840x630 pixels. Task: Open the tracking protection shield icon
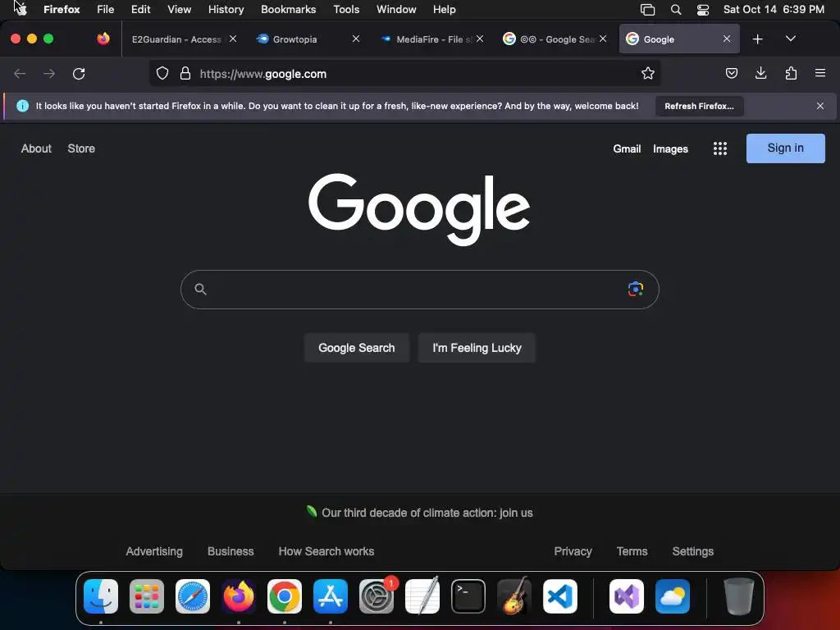point(162,73)
